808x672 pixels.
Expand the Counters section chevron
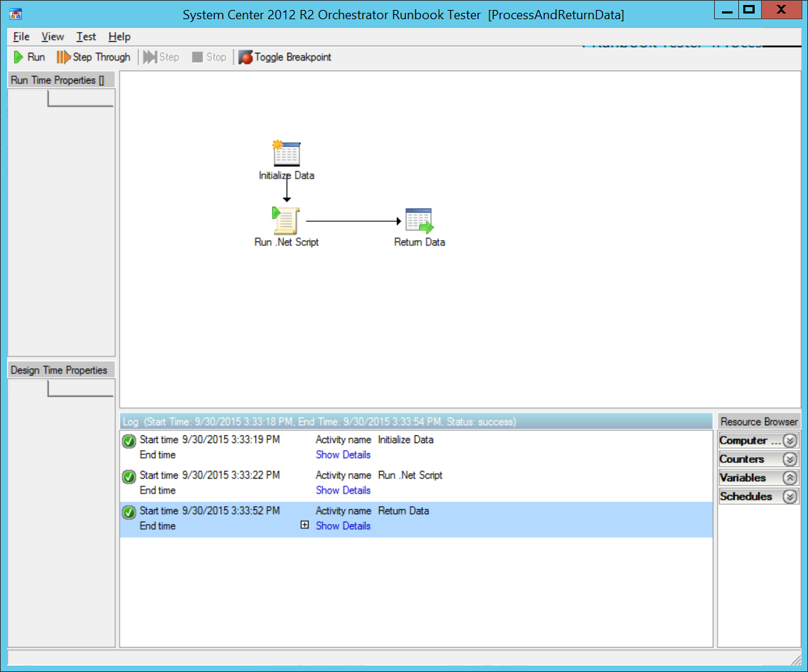click(790, 459)
